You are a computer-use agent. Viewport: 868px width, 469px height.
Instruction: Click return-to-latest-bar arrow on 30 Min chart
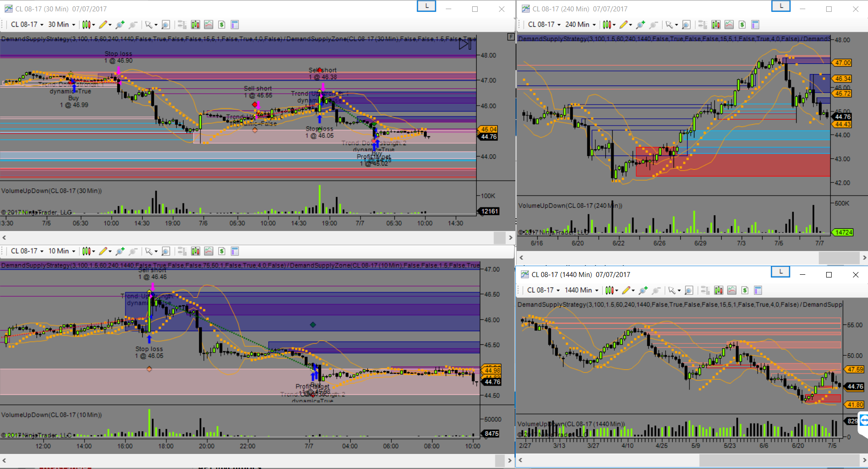point(464,44)
